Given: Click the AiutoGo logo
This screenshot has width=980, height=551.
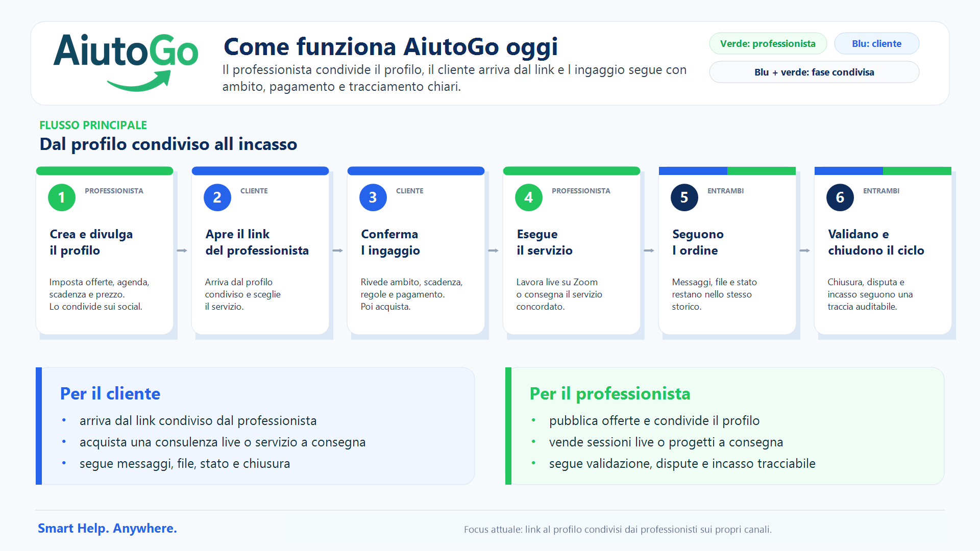Looking at the screenshot, I should [x=126, y=63].
